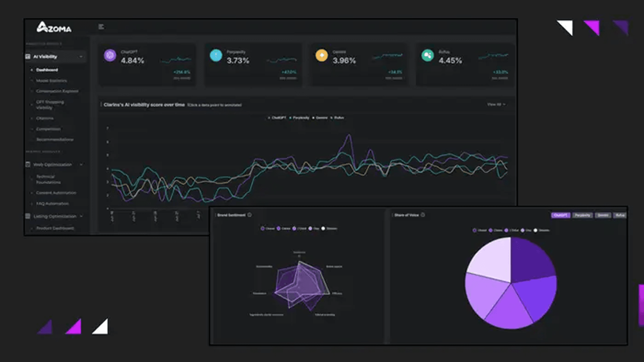Screen dimensions: 644x362
Task: Click the darkest purple pie chart slice
Action: pyautogui.click(x=532, y=260)
